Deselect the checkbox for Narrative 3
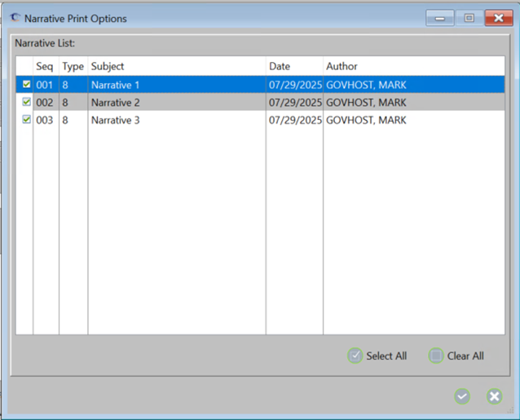520x420 pixels. click(26, 119)
